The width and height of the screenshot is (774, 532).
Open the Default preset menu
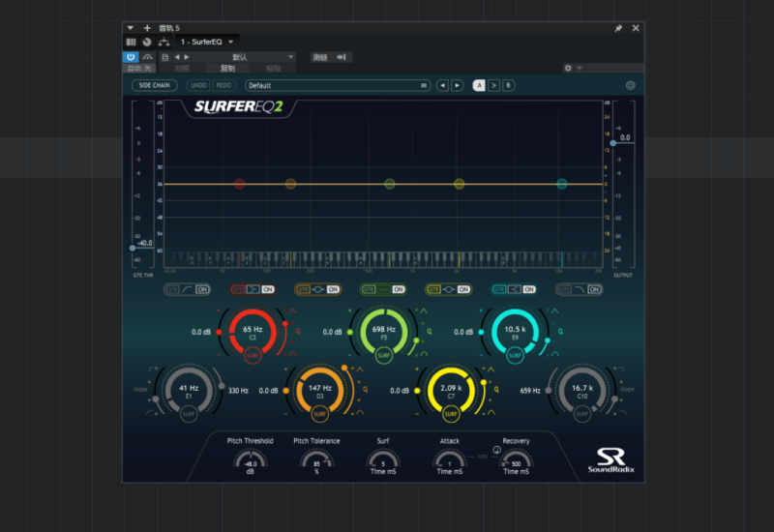338,85
